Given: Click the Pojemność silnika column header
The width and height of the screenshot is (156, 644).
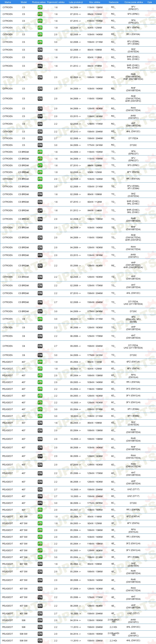Looking at the screenshot, I should (56, 2).
